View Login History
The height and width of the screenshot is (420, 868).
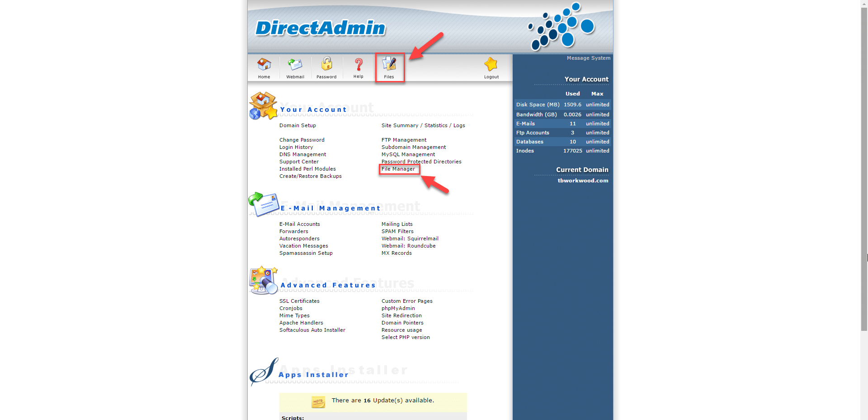tap(296, 147)
